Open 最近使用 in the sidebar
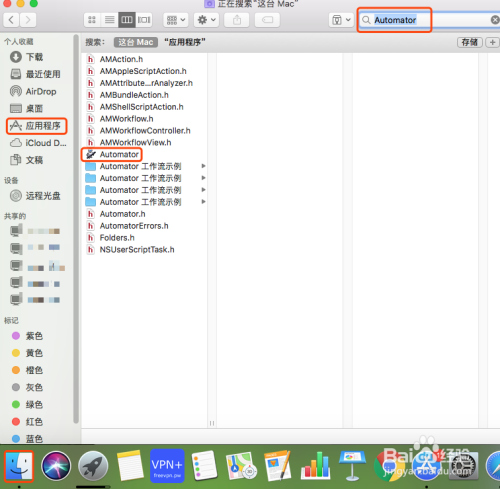500x489 pixels. (35, 74)
